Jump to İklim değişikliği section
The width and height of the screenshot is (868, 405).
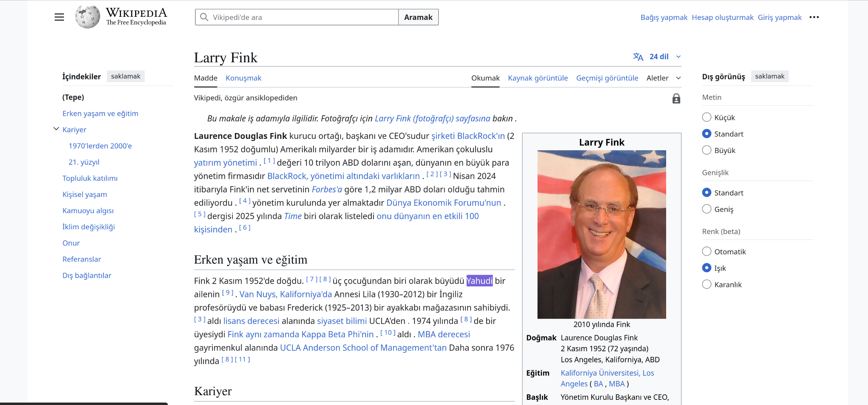click(x=89, y=227)
